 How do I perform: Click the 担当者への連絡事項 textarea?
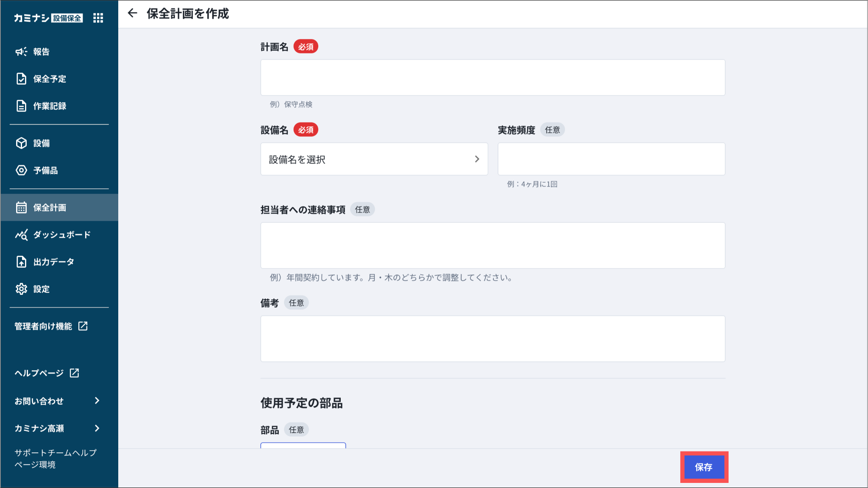pyautogui.click(x=492, y=245)
